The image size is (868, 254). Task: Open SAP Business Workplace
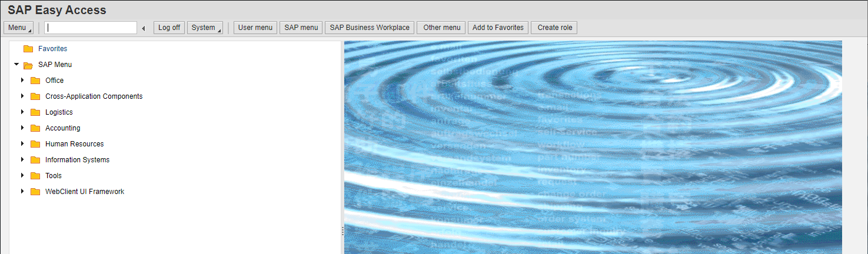click(369, 28)
